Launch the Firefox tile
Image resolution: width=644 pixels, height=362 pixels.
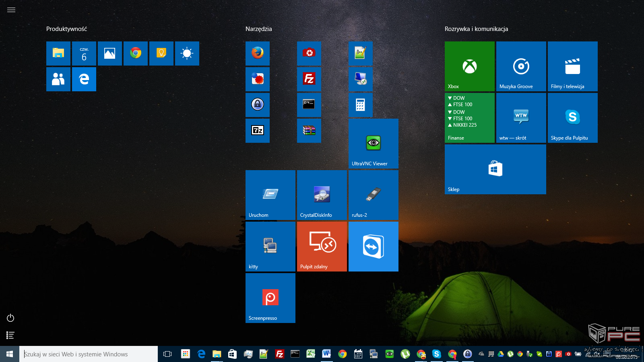click(x=258, y=53)
